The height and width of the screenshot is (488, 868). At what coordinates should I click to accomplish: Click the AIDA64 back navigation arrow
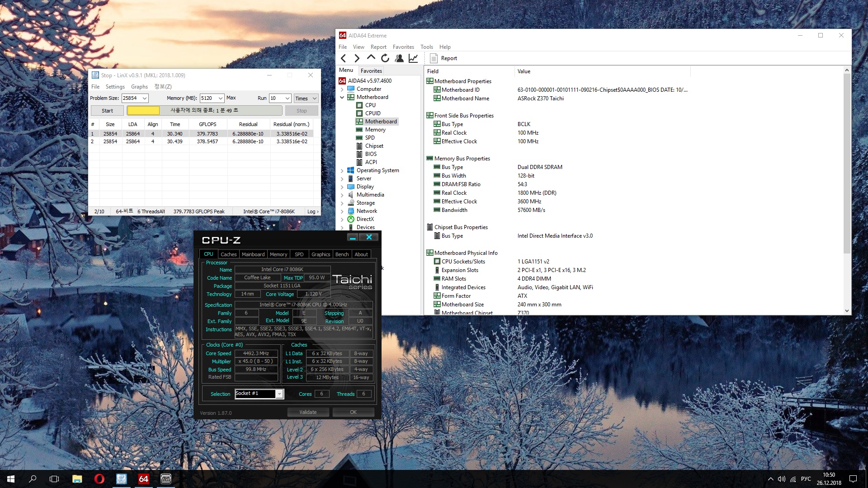click(x=344, y=58)
